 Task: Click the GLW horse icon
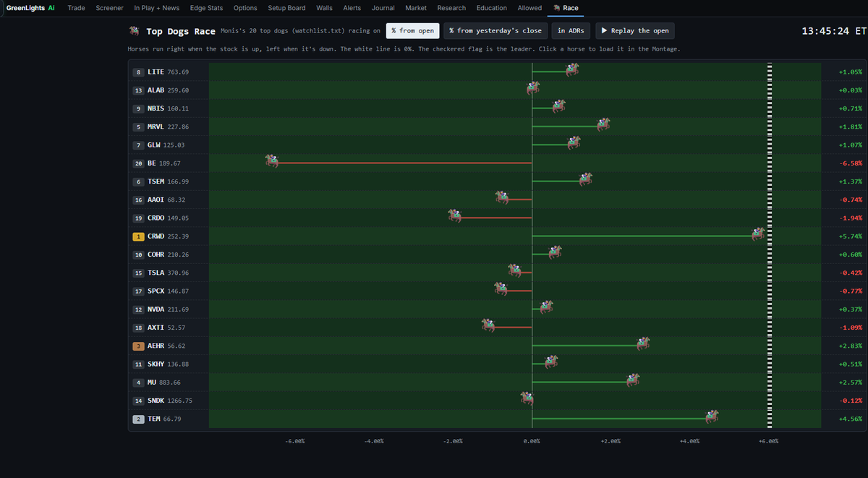(x=574, y=142)
